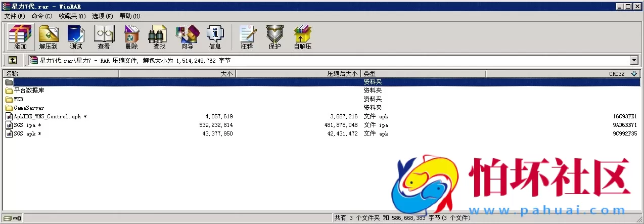The image size is (644, 224).
Task: Click the 查看 (View) toolbar icon
Action: [x=104, y=36]
